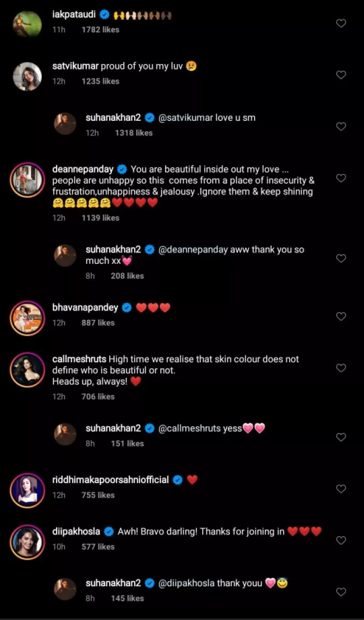The height and width of the screenshot is (620, 364).
Task: Open diipakhosla's username profile
Action: [76, 531]
